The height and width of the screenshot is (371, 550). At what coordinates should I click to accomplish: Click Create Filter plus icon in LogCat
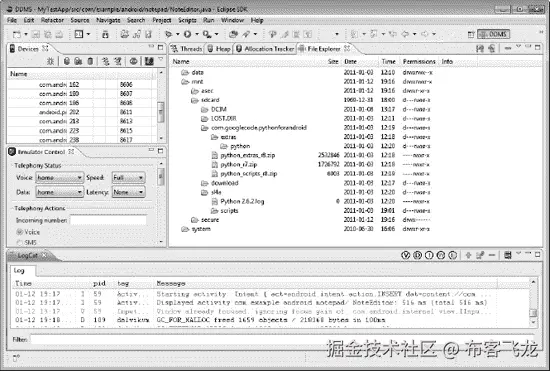[x=468, y=255]
